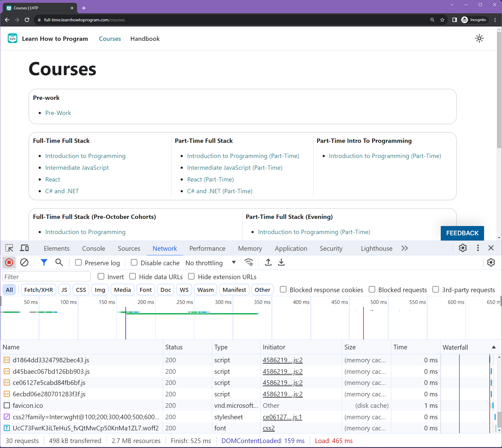Bookmark this page with the star icon
The image size is (502, 448).
(x=442, y=20)
